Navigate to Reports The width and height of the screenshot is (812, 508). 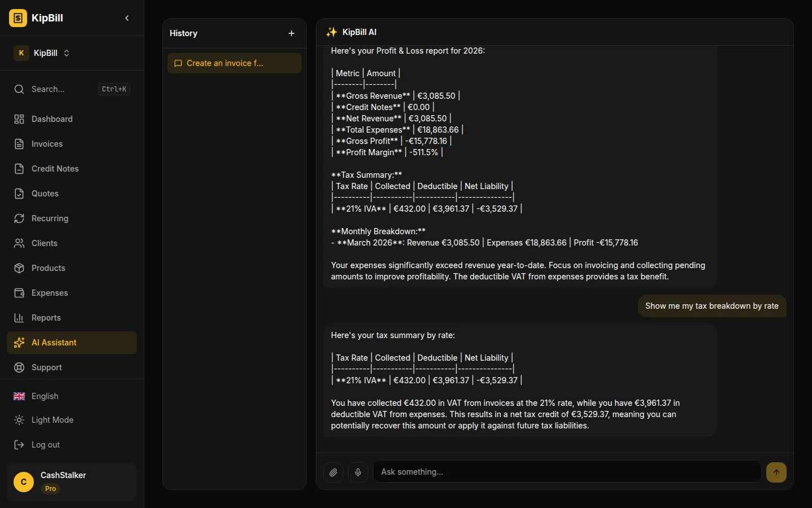click(x=46, y=318)
